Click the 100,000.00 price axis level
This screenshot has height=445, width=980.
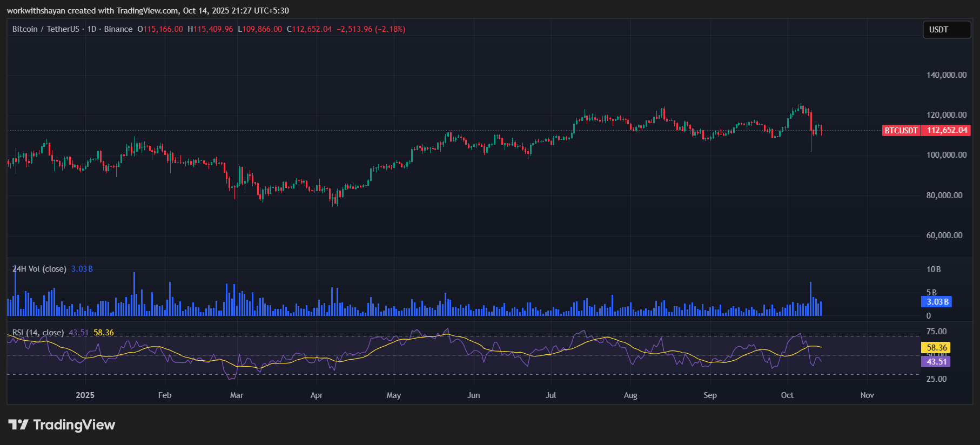947,155
